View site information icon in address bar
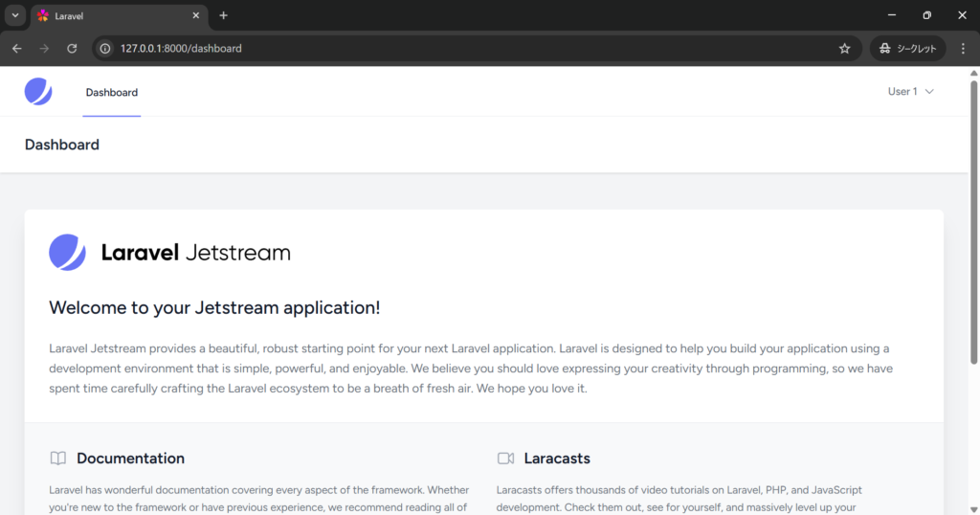This screenshot has width=980, height=515. pos(105,48)
